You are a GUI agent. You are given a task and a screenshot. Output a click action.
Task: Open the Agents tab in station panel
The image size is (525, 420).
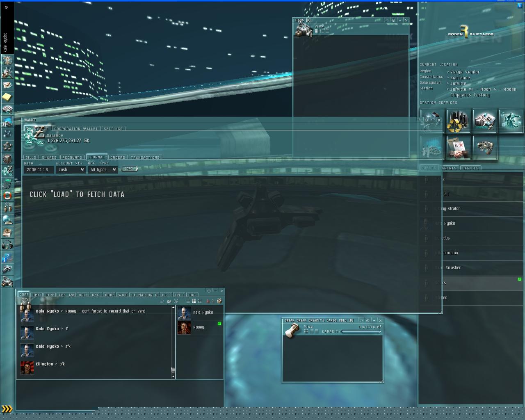tap(449, 168)
